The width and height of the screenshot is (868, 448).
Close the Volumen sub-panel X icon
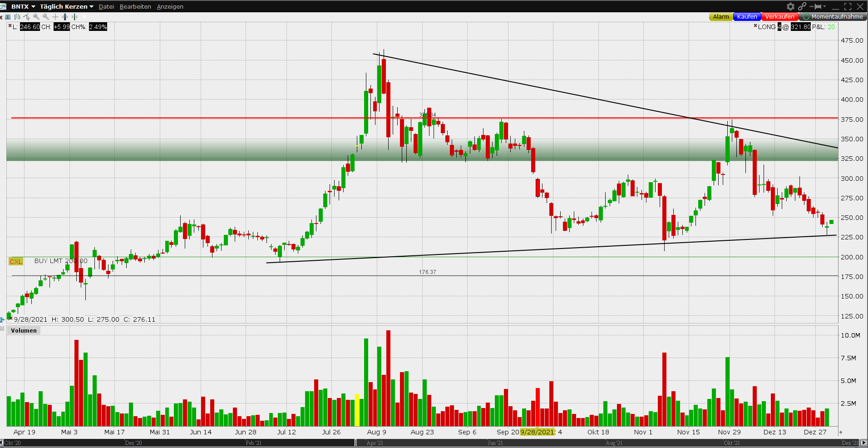point(2,329)
